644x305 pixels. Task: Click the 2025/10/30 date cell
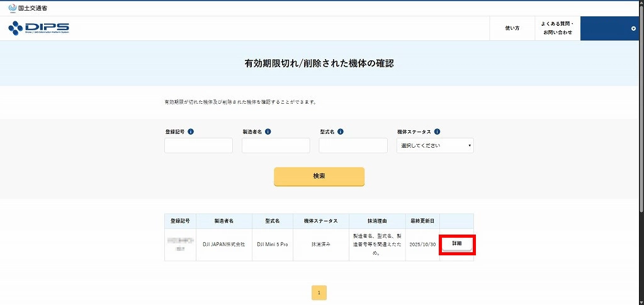[x=422, y=244]
